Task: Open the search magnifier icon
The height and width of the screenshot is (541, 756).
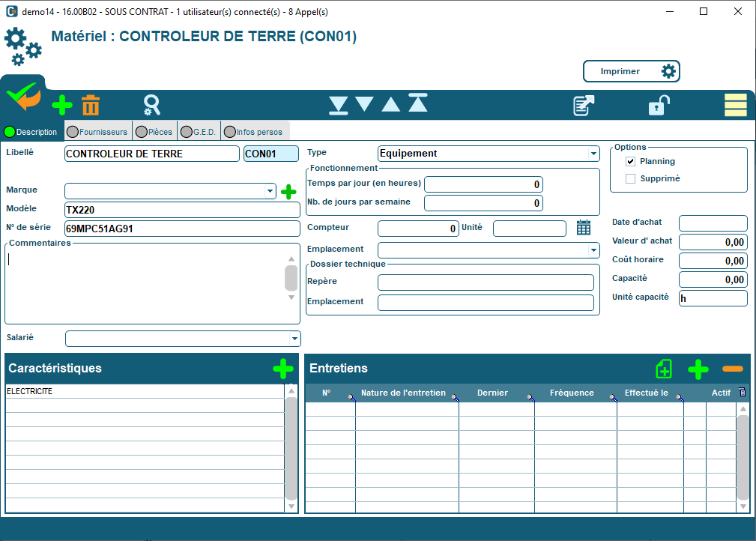Action: point(151,105)
